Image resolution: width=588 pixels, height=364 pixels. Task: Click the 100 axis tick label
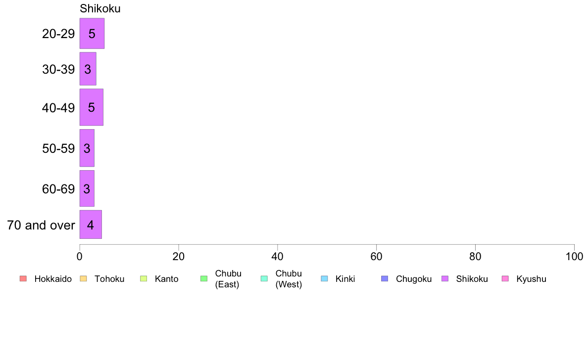tap(574, 256)
